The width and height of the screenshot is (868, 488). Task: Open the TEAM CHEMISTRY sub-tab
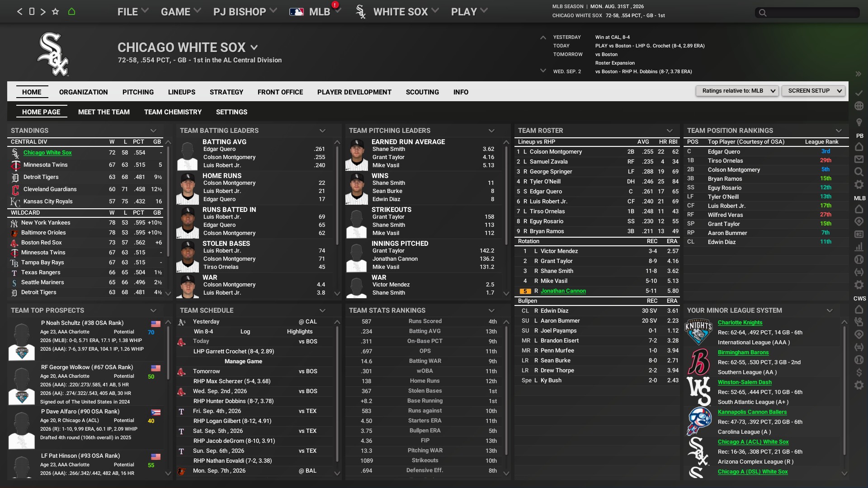tap(173, 112)
